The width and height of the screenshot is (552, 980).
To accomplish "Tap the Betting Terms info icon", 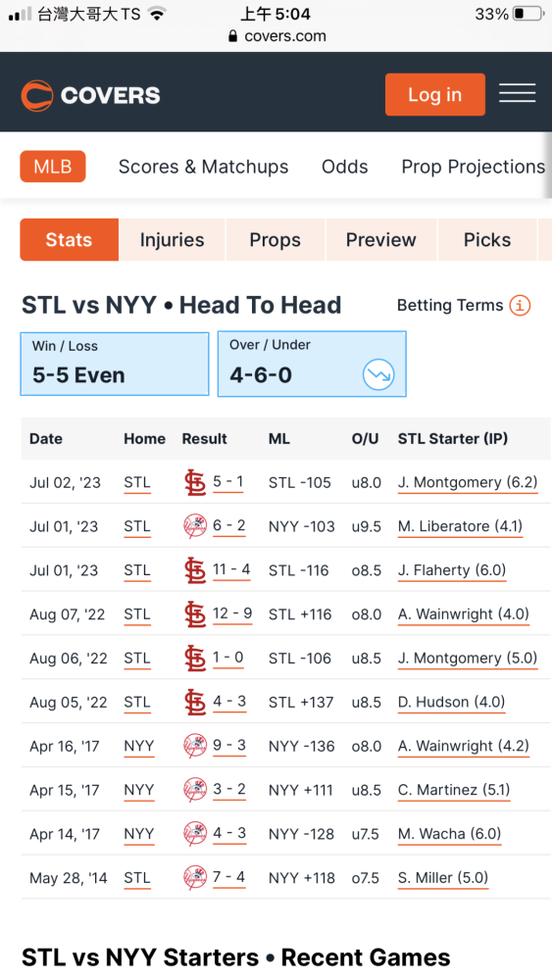I will pyautogui.click(x=520, y=305).
